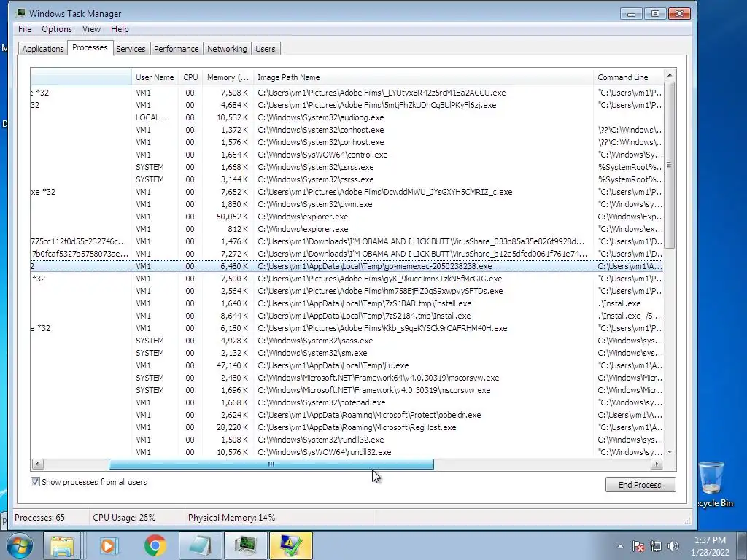Sort by User Name column header
Viewport: 747px width, 560px height.
point(155,77)
